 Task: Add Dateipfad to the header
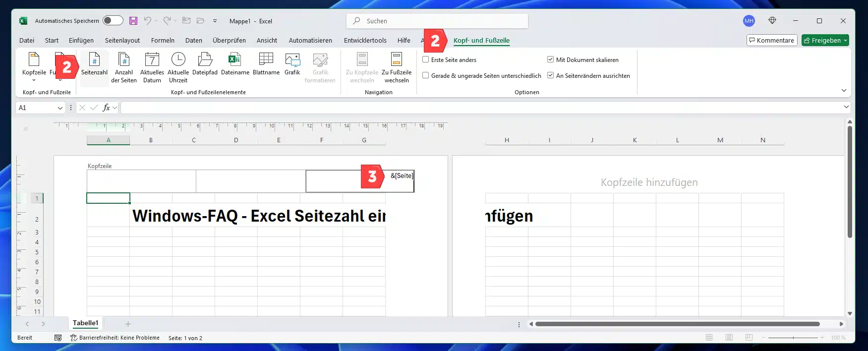(205, 64)
